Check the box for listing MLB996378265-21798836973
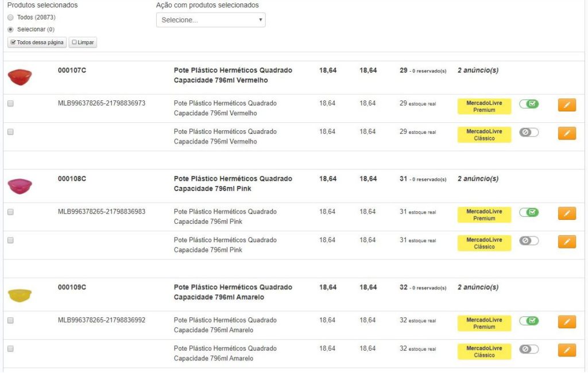Screen dimensions: 588x373 (x=10, y=103)
